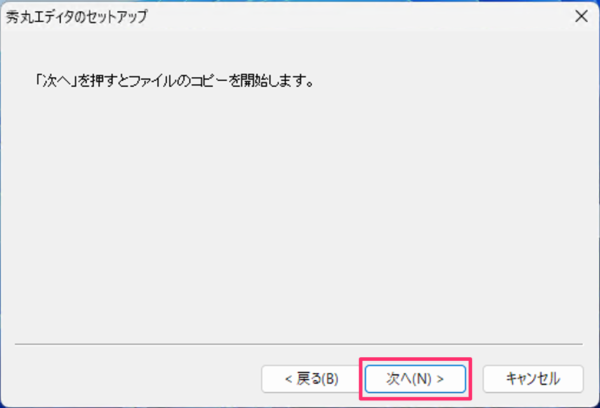The width and height of the screenshot is (600, 408).
Task: Return to the previous setup page
Action: [x=311, y=379]
